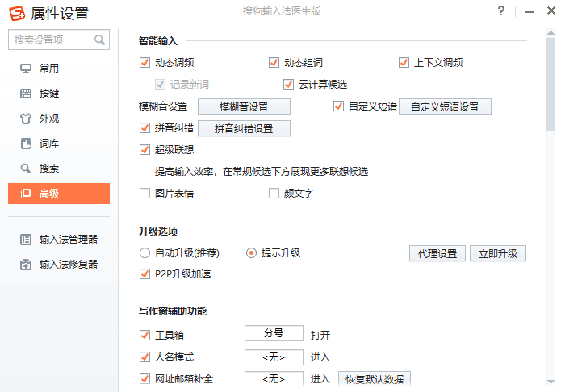This screenshot has width=561, height=392.
Task: Open 输入法修复器
Action: [59, 265]
